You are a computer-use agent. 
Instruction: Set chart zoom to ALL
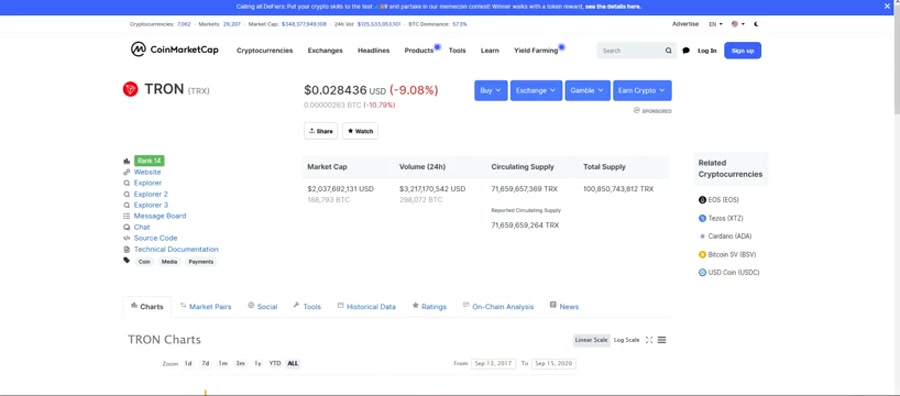pyautogui.click(x=293, y=363)
